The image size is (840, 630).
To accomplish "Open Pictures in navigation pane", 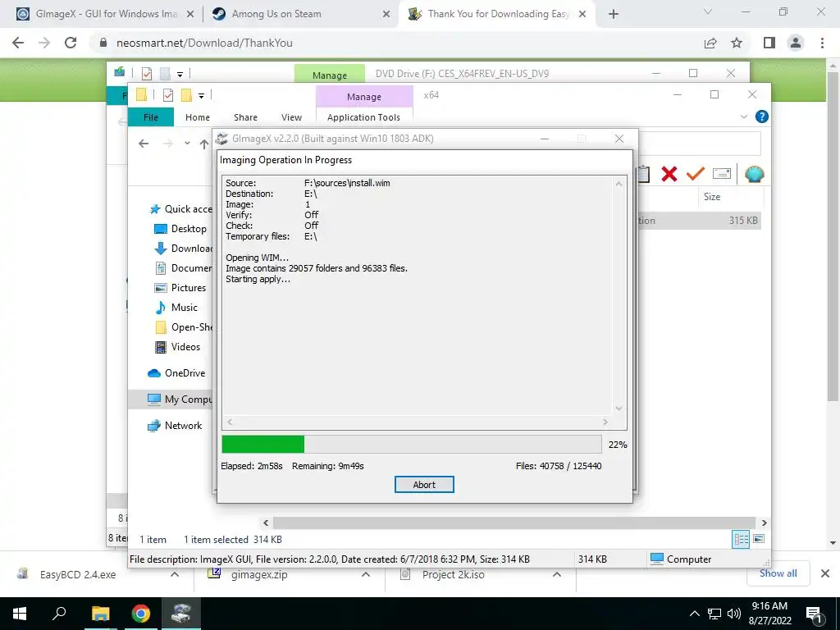I will click(x=180, y=288).
